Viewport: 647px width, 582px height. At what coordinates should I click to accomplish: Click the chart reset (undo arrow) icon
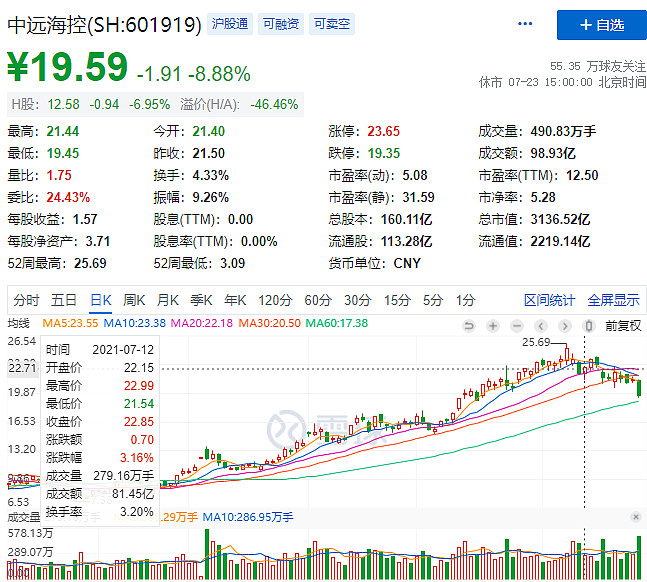[468, 326]
